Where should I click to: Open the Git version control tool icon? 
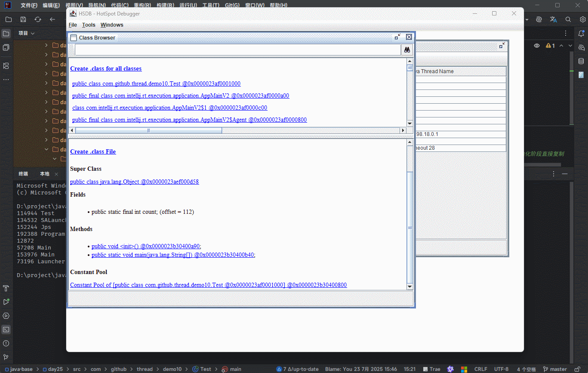point(6,357)
